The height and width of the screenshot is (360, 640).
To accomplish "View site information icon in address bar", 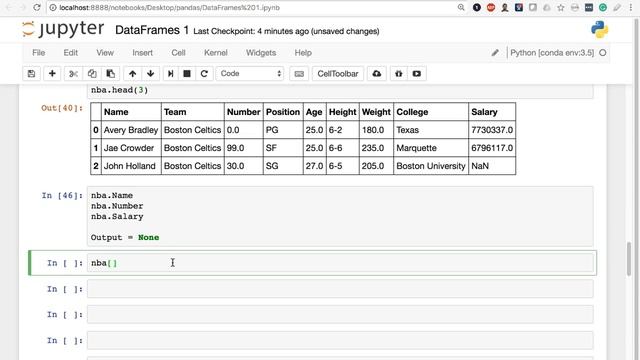I will 53,7.
